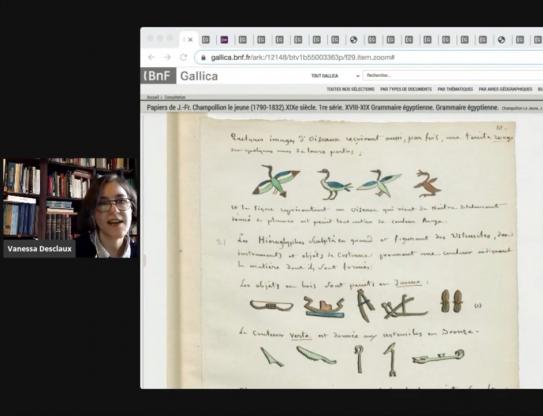543x416 pixels.
Task: Close the active browser tab
Action: (x=190, y=40)
